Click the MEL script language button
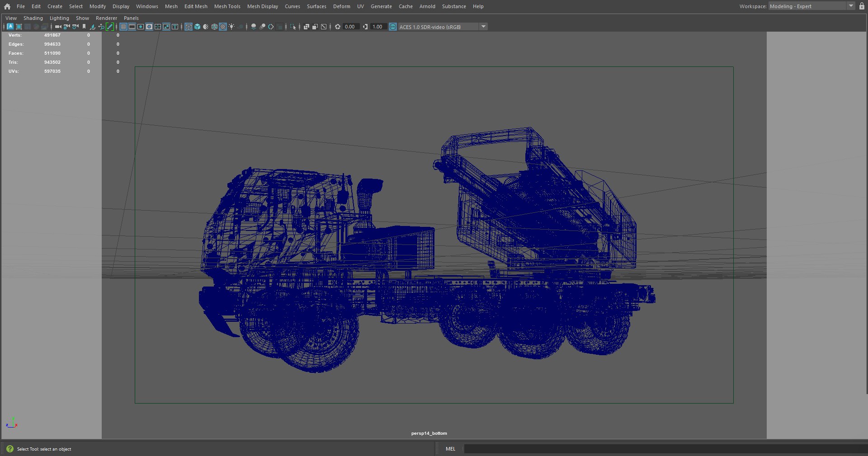The width and height of the screenshot is (868, 456). 451,449
